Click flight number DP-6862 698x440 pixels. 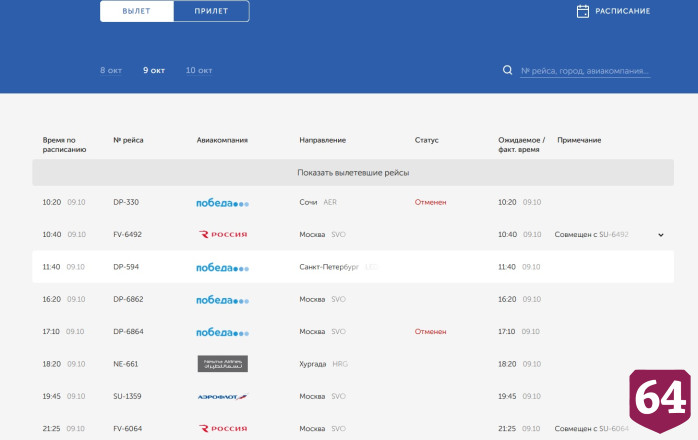point(128,299)
